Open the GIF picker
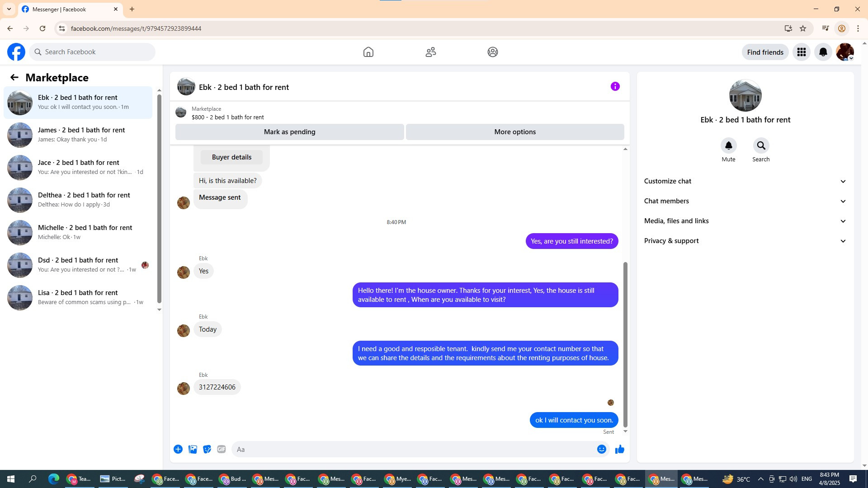Screen dimensions: 868x488 tap(221, 449)
